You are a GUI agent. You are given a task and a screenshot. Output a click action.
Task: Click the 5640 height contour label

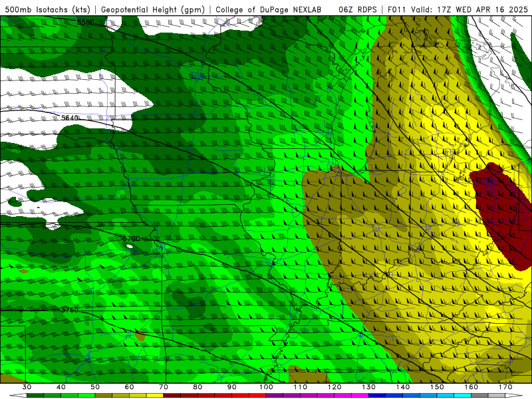click(70, 118)
